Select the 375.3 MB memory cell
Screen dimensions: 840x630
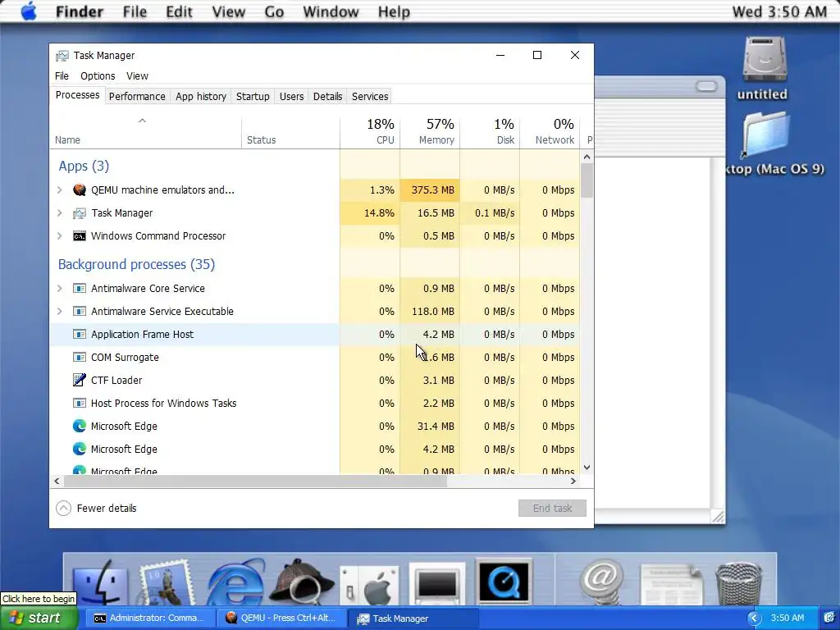point(430,189)
